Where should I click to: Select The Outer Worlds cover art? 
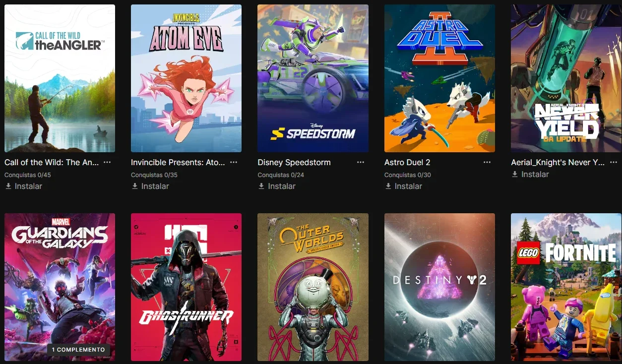[x=313, y=287]
